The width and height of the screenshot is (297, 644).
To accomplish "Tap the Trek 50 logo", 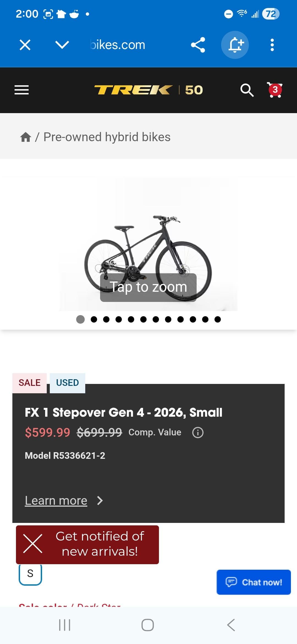I will (x=148, y=90).
